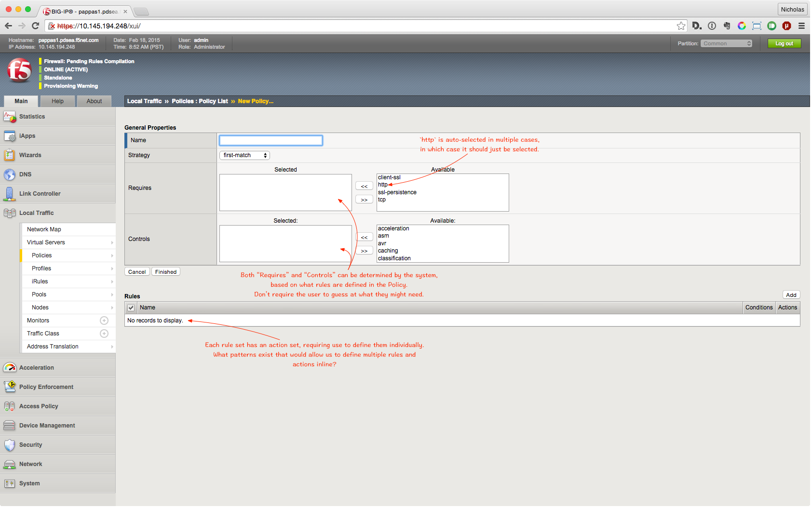
Task: Select client-ssl in Available list
Action: [389, 177]
